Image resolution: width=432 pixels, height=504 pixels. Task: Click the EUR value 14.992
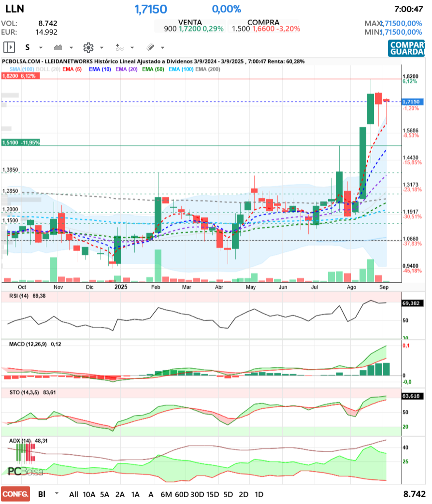pyautogui.click(x=46, y=32)
